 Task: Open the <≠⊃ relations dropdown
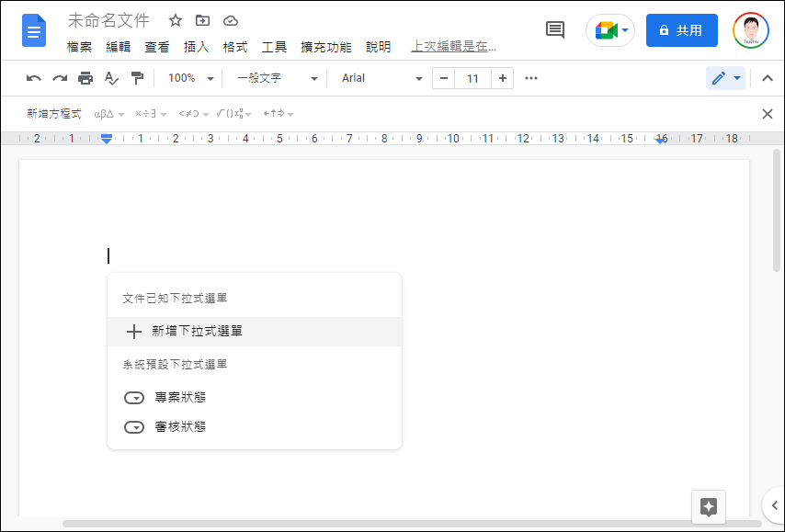click(x=193, y=114)
